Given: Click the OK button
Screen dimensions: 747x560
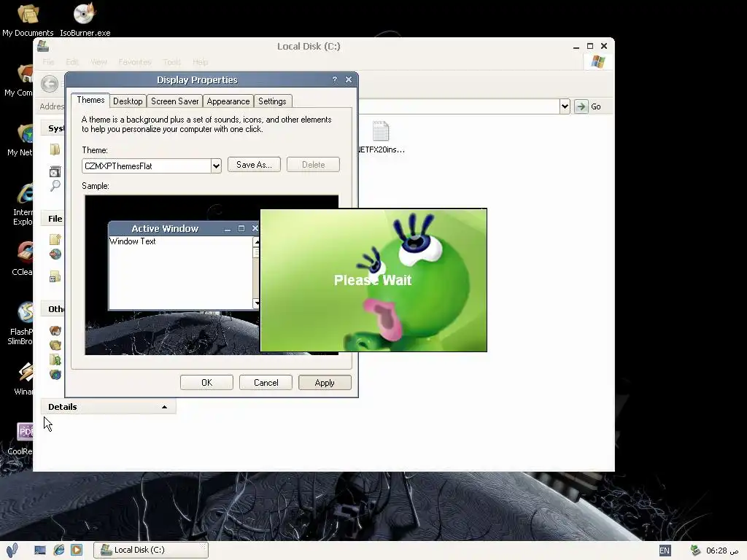Looking at the screenshot, I should pos(206,382).
